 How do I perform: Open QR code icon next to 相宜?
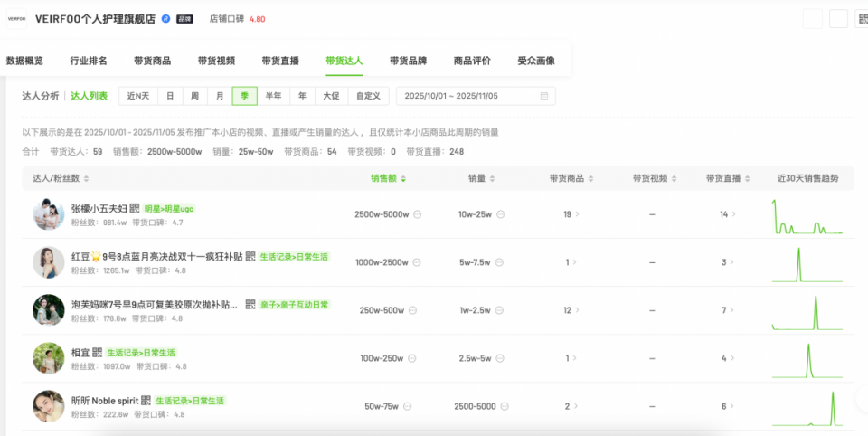[x=98, y=353]
